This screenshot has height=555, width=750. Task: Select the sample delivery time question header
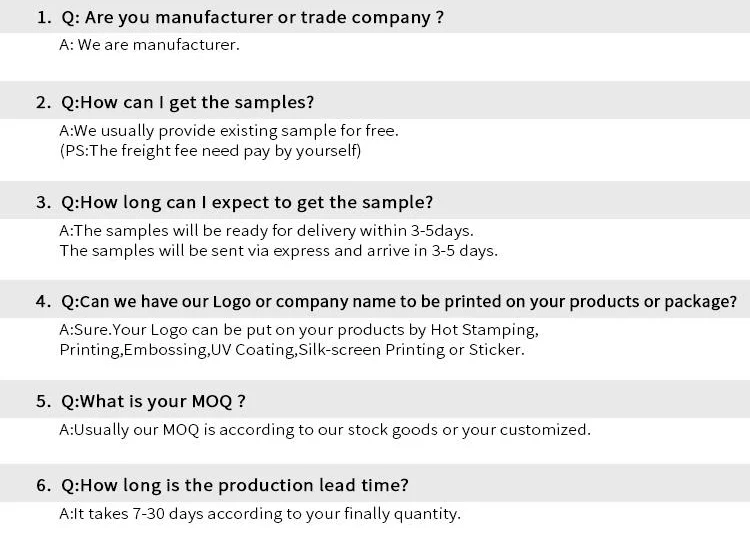pyautogui.click(x=247, y=202)
